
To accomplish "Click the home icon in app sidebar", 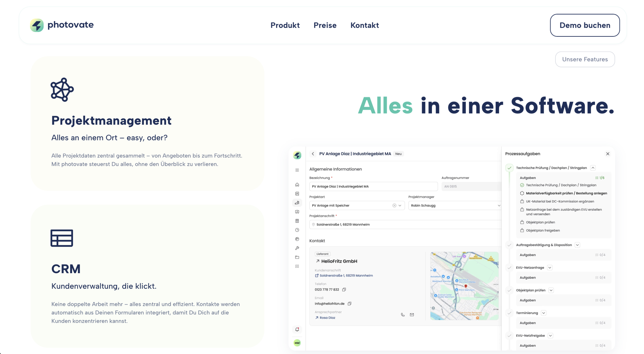I will click(297, 185).
